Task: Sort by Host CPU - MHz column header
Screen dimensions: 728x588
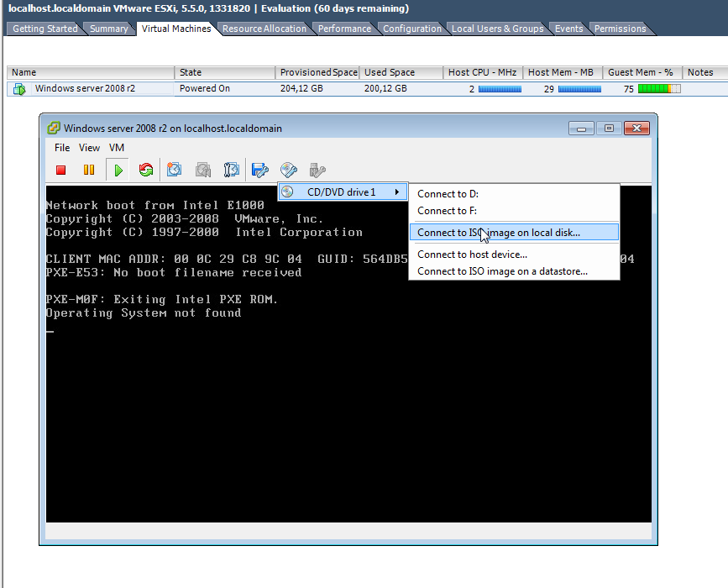Action: [483, 72]
